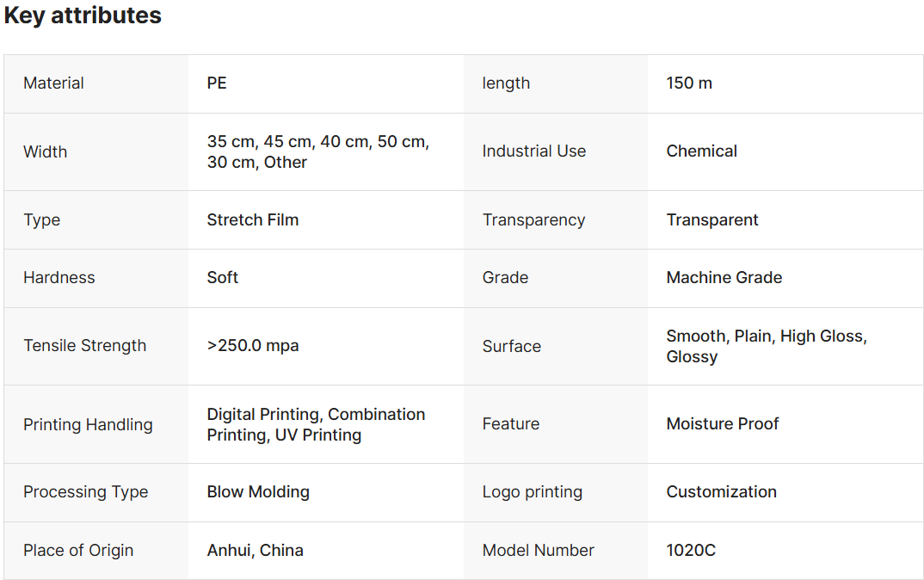Select the 1020C model number value

point(691,550)
